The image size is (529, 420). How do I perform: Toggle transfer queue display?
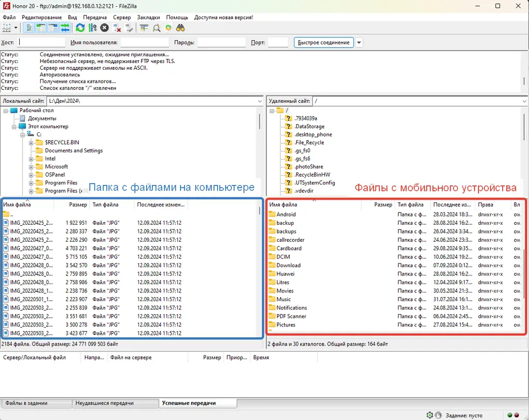tap(65, 28)
